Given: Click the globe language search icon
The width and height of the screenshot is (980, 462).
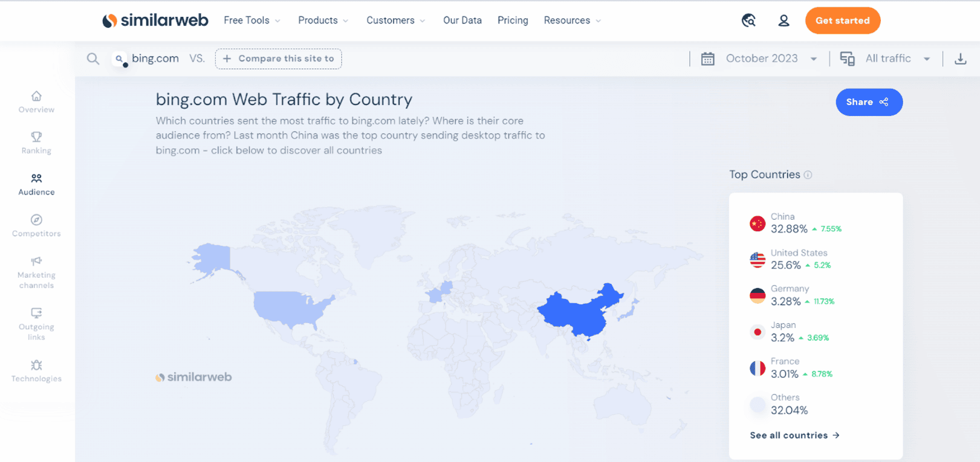Looking at the screenshot, I should point(748,21).
